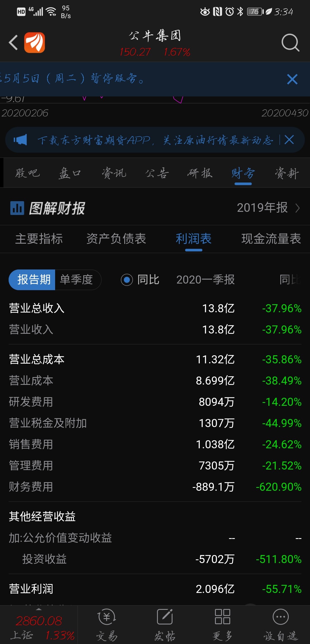Viewport: 310px width, 644px height.
Task: Switch to 现金流量表 sub-tab
Action: pyautogui.click(x=271, y=239)
